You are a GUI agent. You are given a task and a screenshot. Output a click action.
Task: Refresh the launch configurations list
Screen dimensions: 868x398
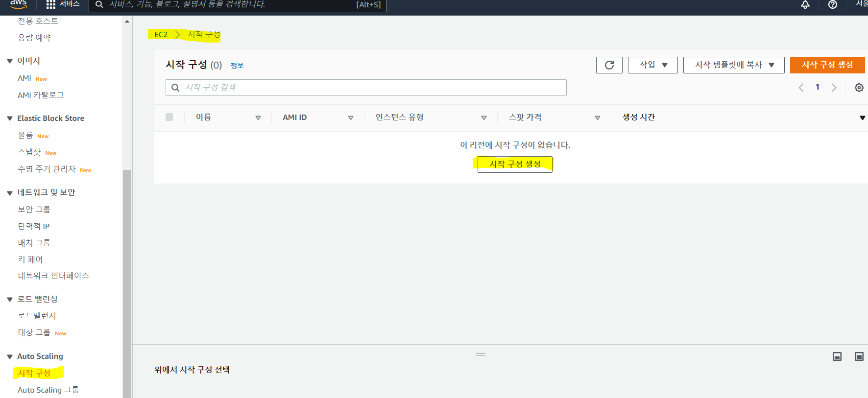click(x=609, y=65)
